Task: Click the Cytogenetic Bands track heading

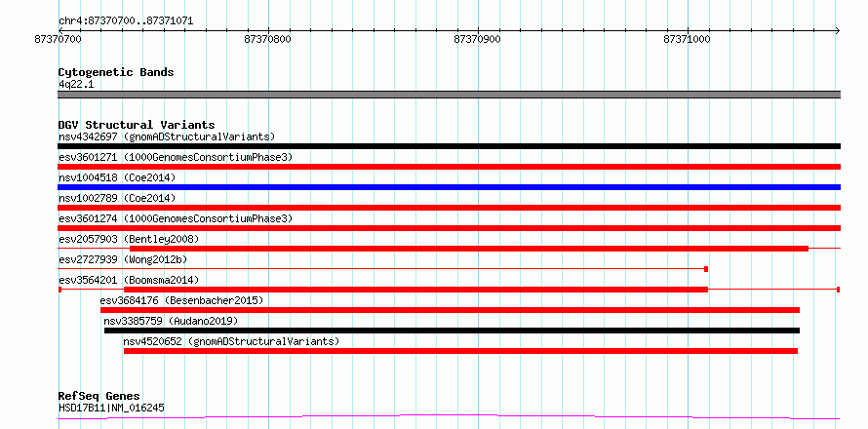Action: tap(116, 72)
